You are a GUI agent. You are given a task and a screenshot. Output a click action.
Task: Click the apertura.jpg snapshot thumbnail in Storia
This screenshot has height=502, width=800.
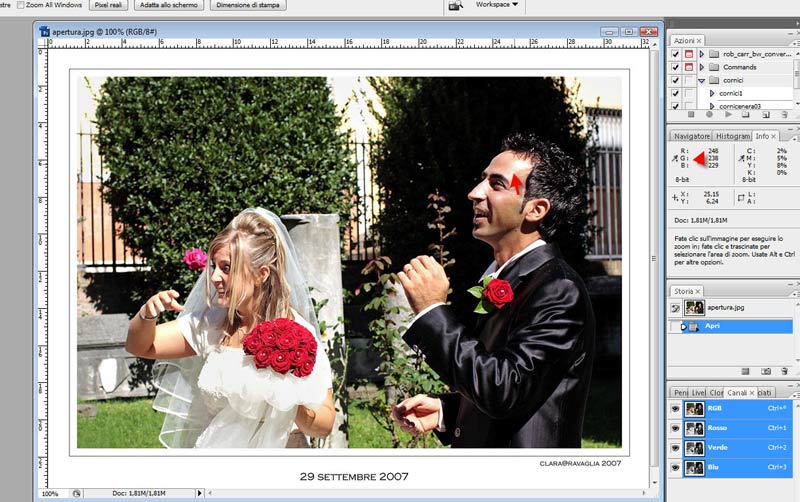pyautogui.click(x=694, y=308)
